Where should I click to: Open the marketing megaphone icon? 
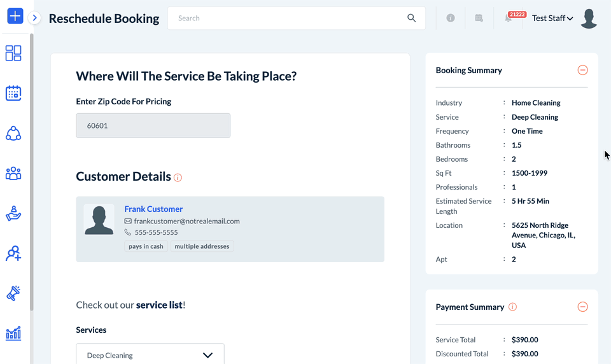pos(13,293)
